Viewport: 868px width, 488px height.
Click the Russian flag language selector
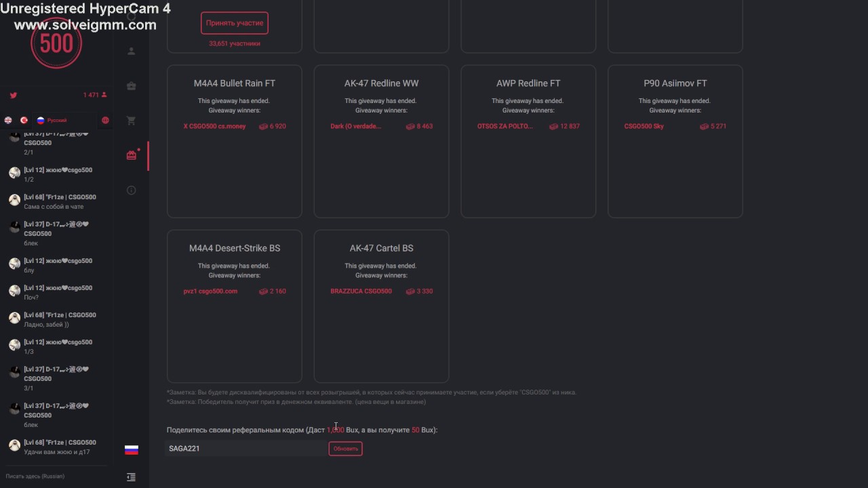[x=132, y=450]
